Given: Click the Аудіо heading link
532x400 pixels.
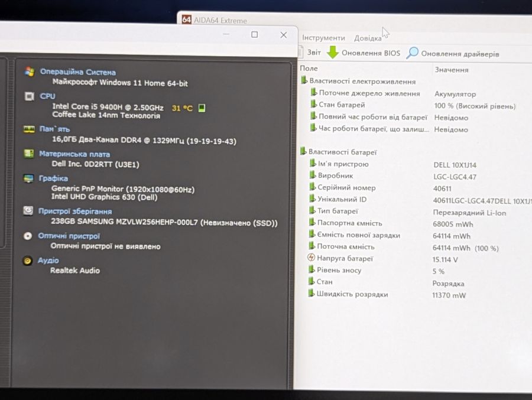Looking at the screenshot, I should pos(48,260).
